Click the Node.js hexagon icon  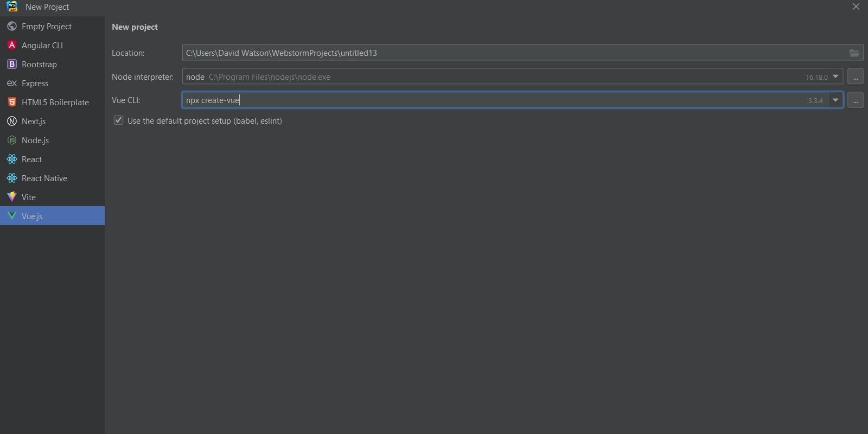tap(12, 140)
